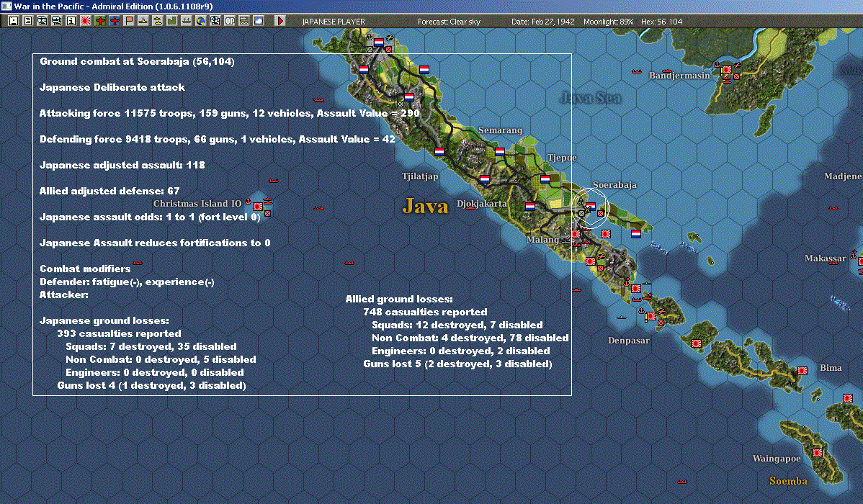Image resolution: width=863 pixels, height=504 pixels.
Task: Click the Japanese rising sun toolbar icon
Action: (85, 21)
